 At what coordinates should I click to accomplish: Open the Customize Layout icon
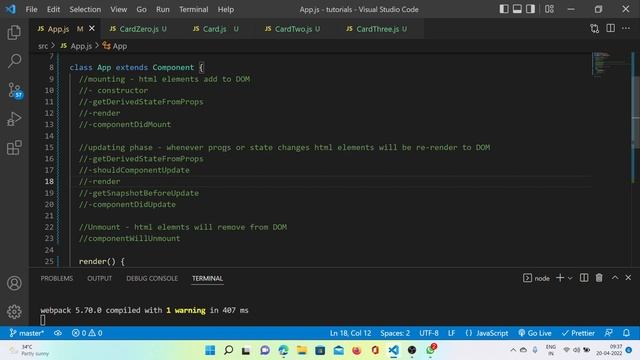pyautogui.click(x=549, y=9)
